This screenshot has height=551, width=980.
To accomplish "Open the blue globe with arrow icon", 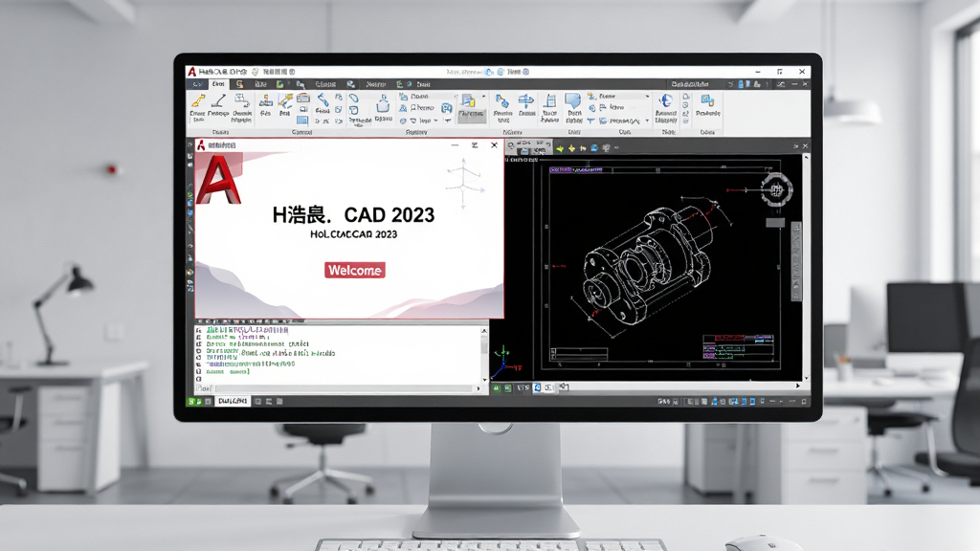I will click(x=666, y=100).
